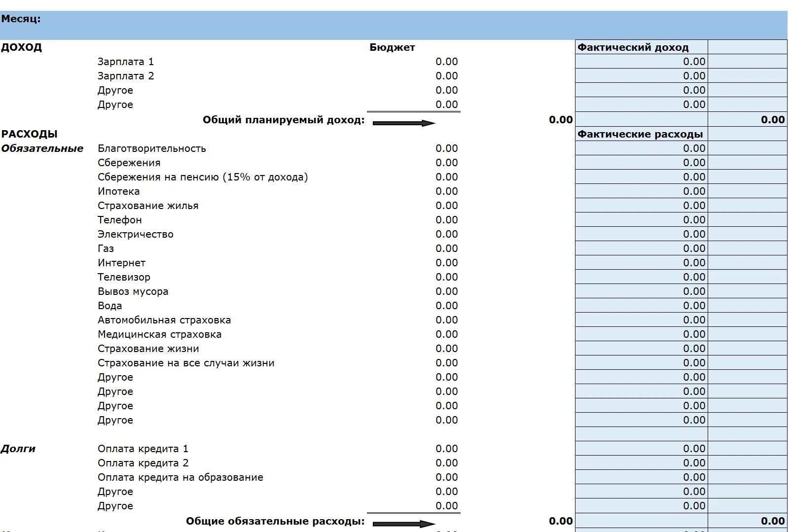Click the Электричество row label
This screenshot has width=791, height=532.
(x=136, y=234)
